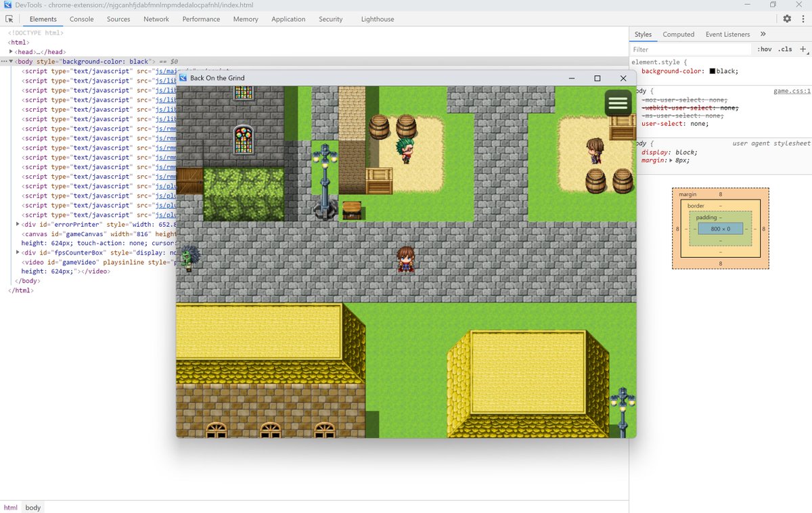Image resolution: width=812 pixels, height=513 pixels.
Task: Click the -webkit-user-select struck-out property
Action: [690, 108]
